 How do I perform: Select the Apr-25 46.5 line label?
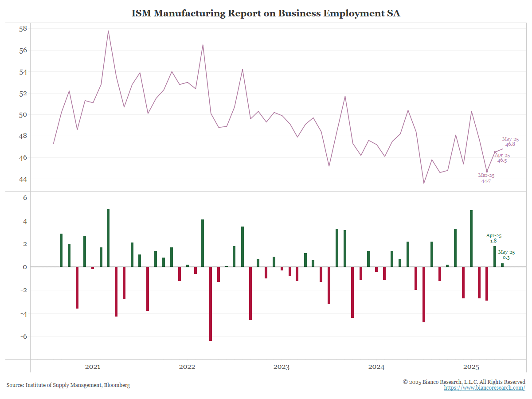coord(502,158)
